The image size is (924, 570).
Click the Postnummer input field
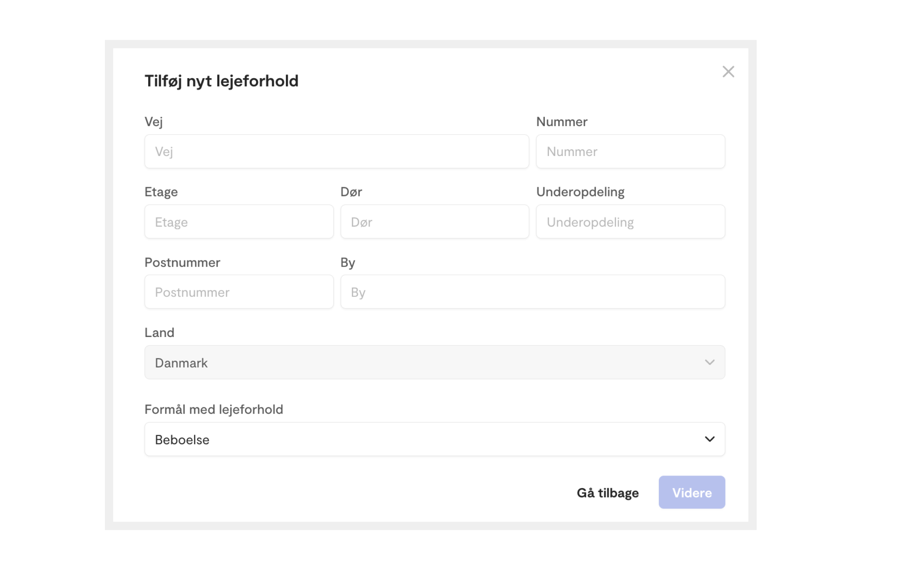pos(239,292)
